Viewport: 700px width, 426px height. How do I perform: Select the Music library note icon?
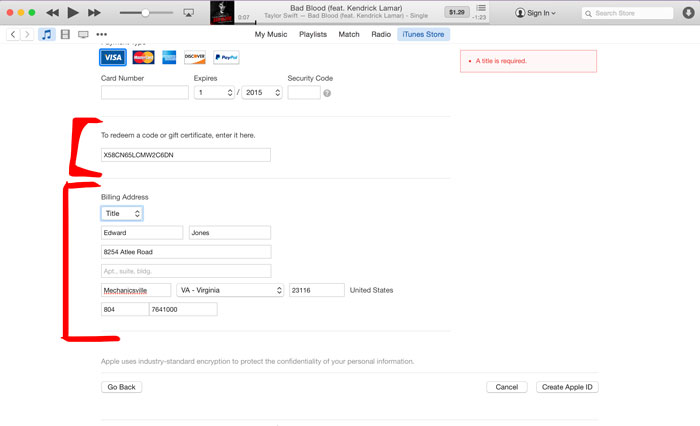tap(46, 34)
